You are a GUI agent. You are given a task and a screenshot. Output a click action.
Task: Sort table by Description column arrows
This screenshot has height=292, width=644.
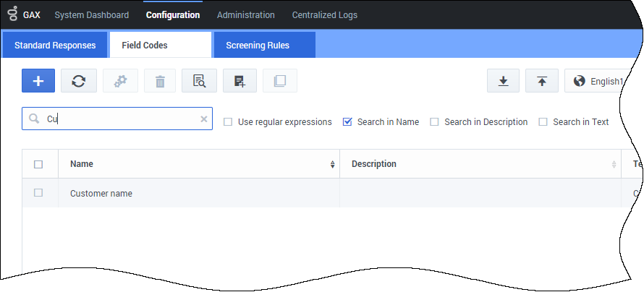point(614,165)
